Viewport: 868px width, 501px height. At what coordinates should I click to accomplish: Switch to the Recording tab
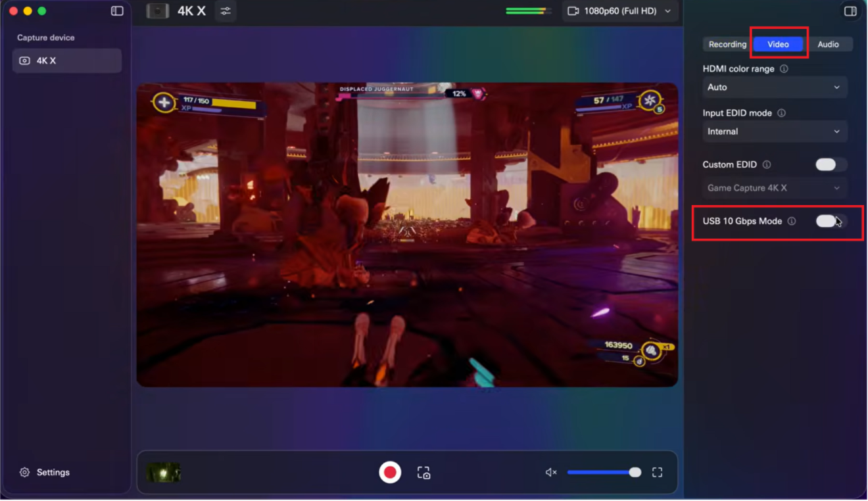click(727, 44)
